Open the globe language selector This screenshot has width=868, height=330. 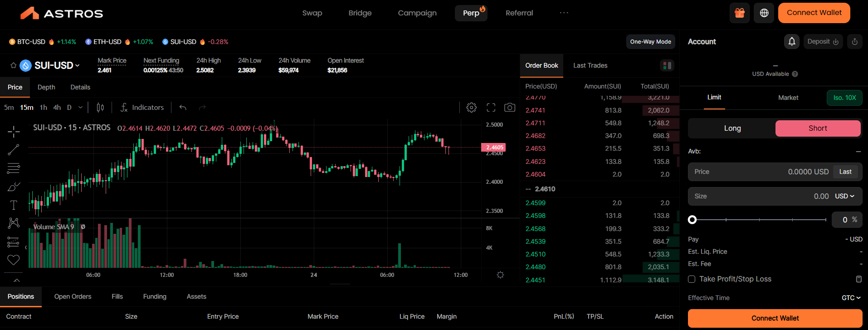point(764,13)
